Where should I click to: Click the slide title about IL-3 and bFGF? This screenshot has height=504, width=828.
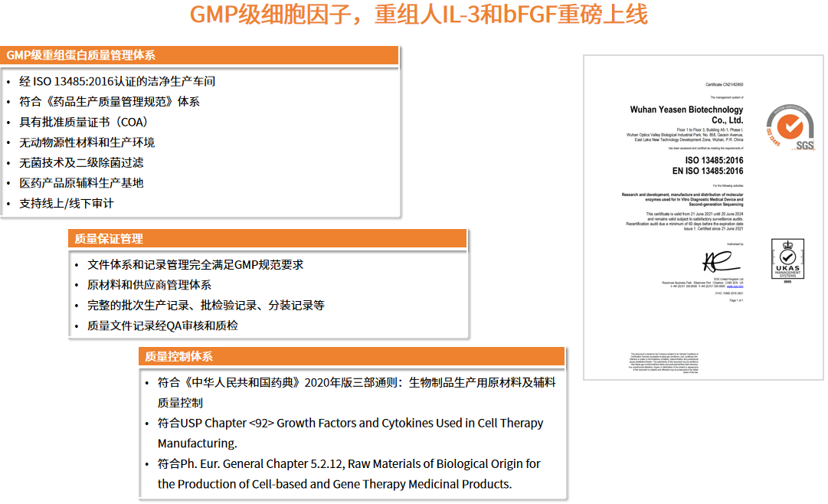420,14
